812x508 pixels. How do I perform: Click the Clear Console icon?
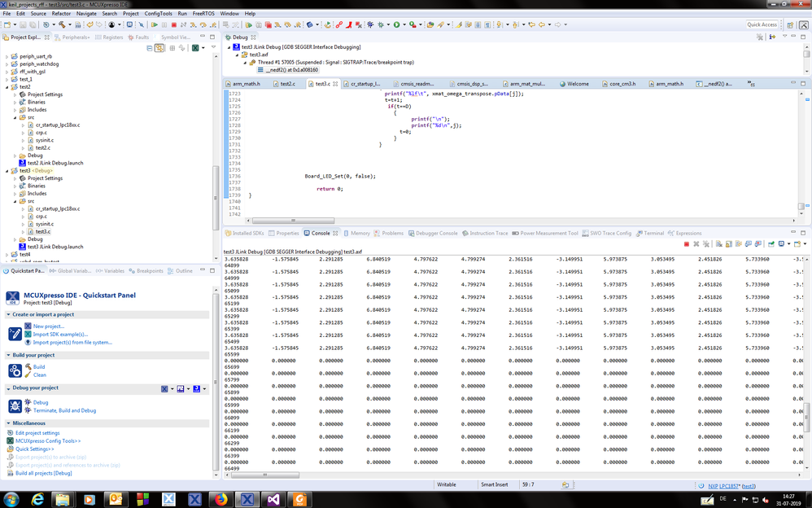718,244
